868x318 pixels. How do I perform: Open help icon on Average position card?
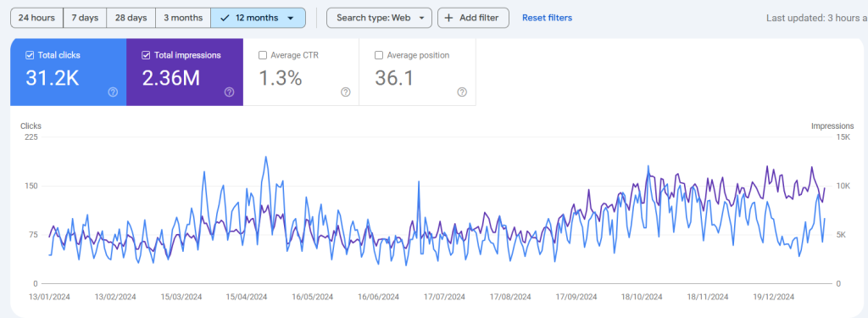click(x=462, y=92)
